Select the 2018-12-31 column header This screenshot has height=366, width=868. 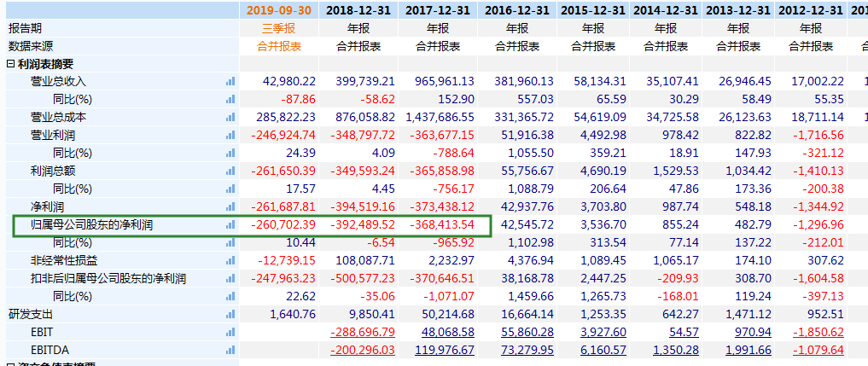click(360, 10)
